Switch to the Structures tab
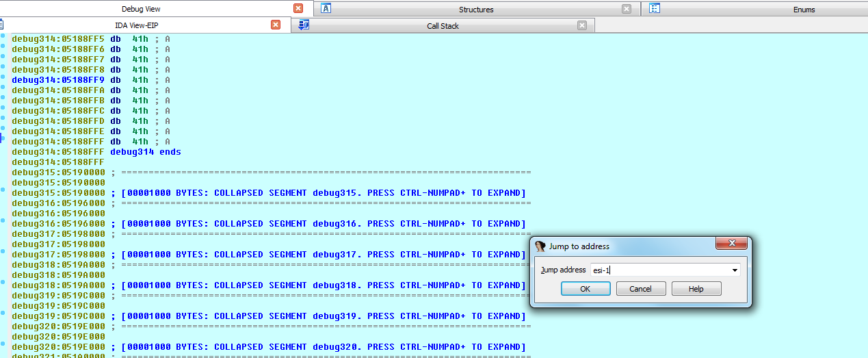This screenshot has width=868, height=358. (x=476, y=10)
